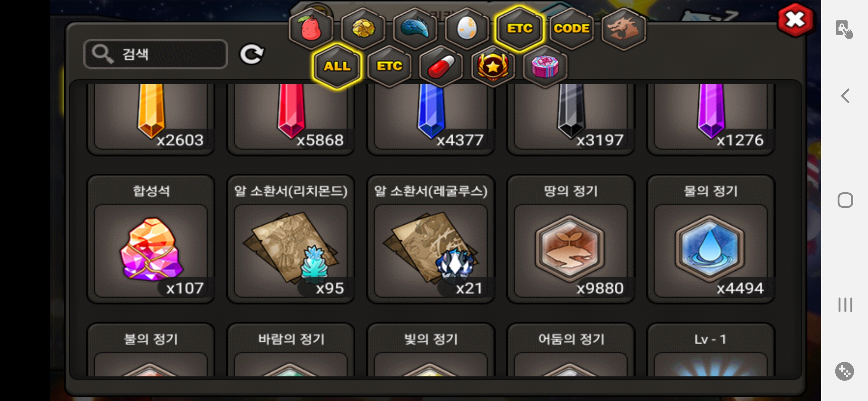Filter by red capsule pill items
868x401 pixels.
tap(441, 66)
